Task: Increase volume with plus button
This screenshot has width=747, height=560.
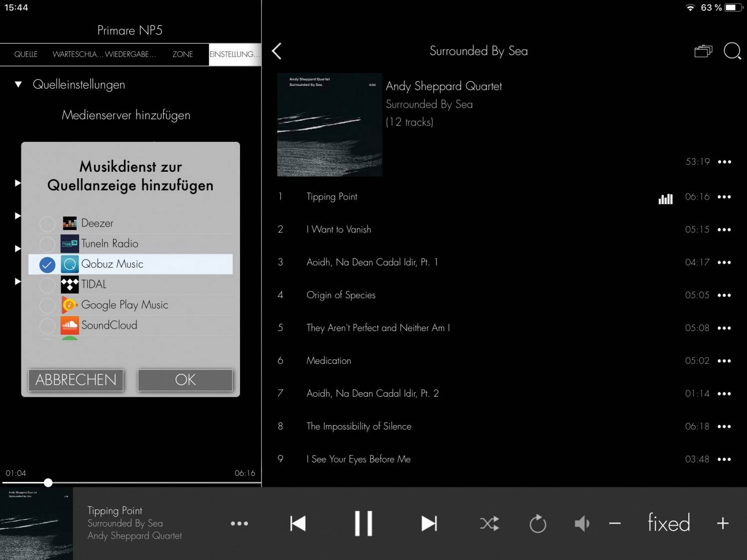Action: 723,523
